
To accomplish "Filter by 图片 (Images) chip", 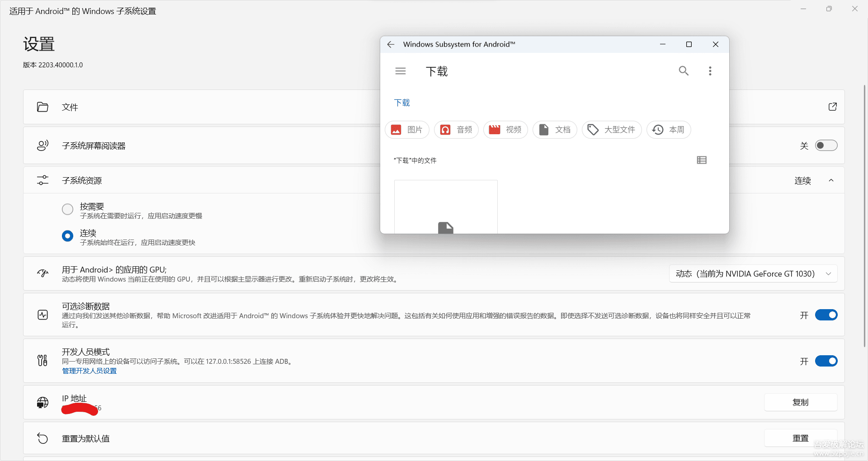I will click(407, 130).
